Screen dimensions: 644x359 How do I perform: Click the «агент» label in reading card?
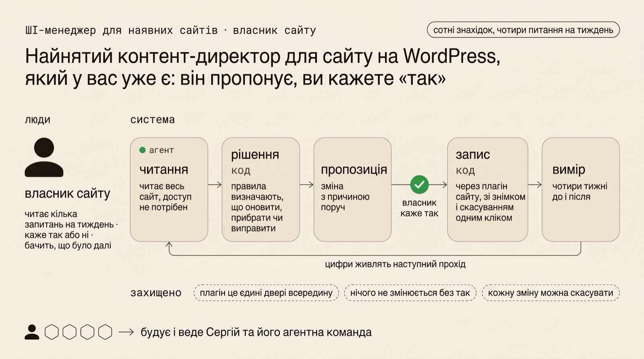(161, 150)
